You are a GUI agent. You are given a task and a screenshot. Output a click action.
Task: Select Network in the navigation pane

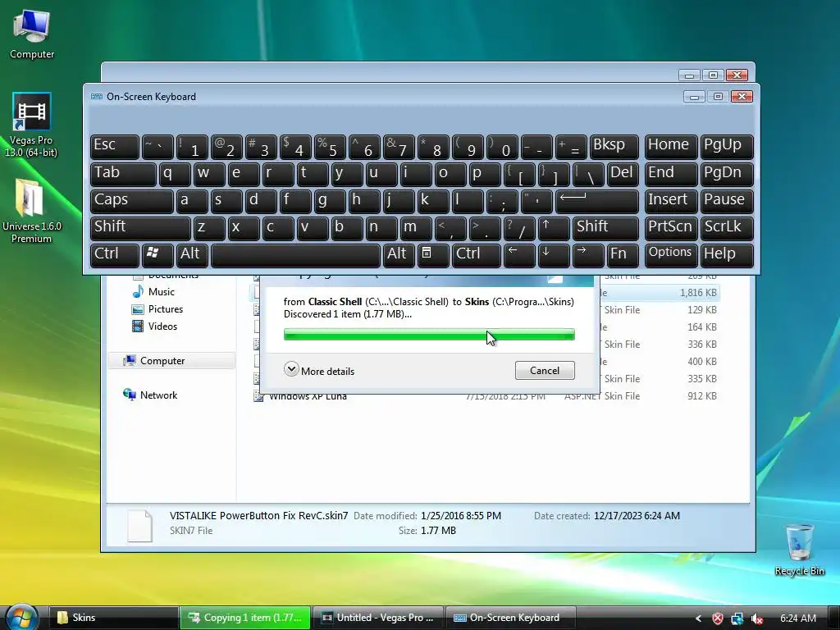pos(151,395)
